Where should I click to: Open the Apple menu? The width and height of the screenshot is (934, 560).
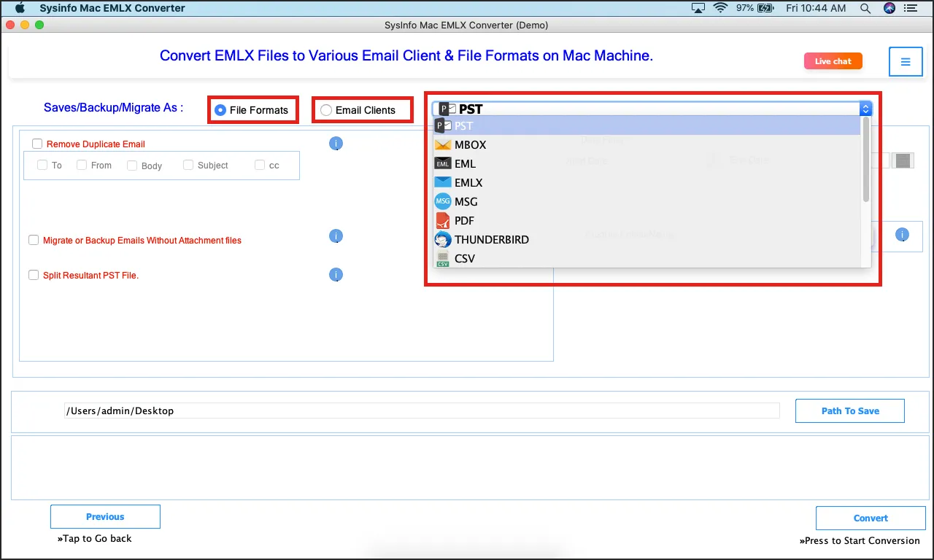click(x=20, y=8)
